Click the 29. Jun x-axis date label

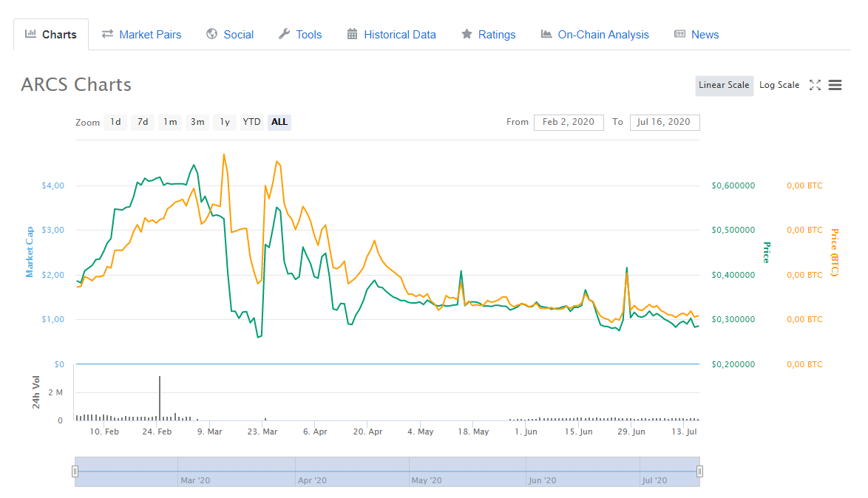click(x=631, y=432)
